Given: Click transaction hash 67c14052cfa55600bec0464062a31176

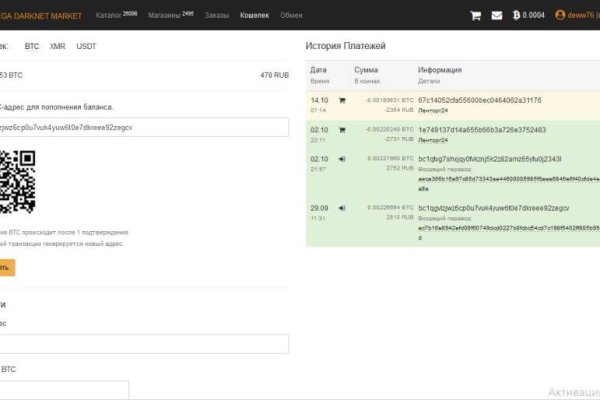Looking at the screenshot, I should pyautogui.click(x=479, y=100).
